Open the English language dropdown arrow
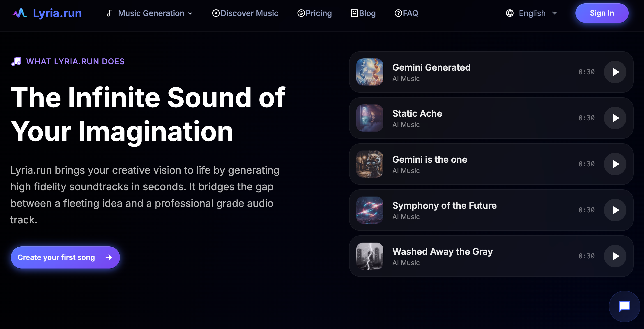The height and width of the screenshot is (329, 644). 554,13
